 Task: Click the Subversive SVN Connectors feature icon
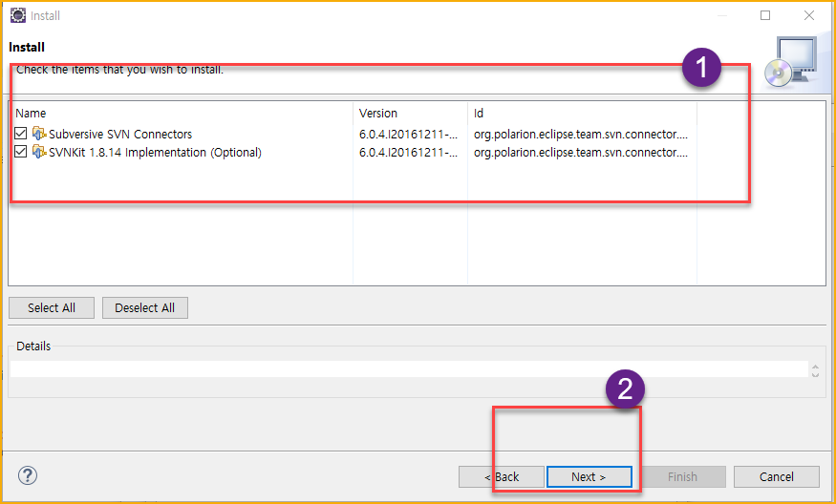point(39,134)
